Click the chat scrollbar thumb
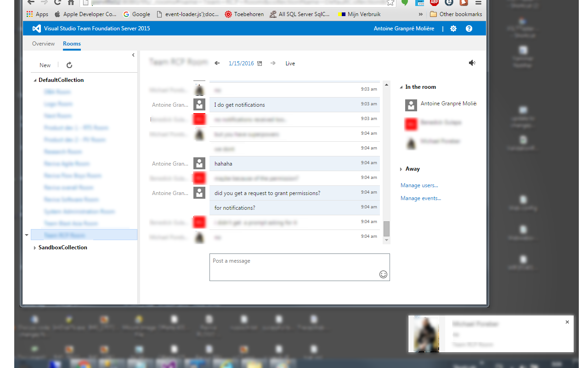This screenshot has width=588, height=368. pos(387,229)
